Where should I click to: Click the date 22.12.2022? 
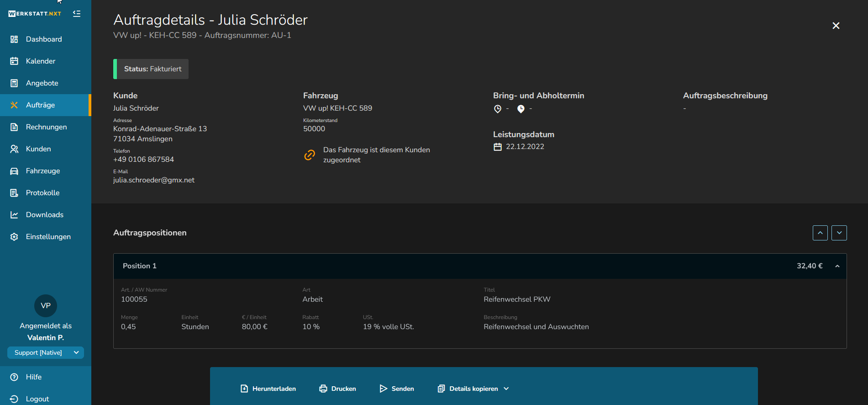click(x=525, y=147)
